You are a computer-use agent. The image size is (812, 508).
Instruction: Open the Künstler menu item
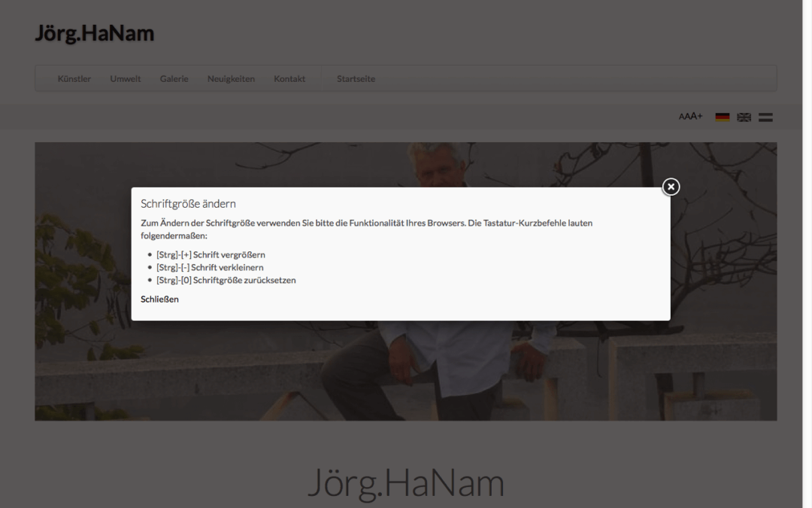74,79
